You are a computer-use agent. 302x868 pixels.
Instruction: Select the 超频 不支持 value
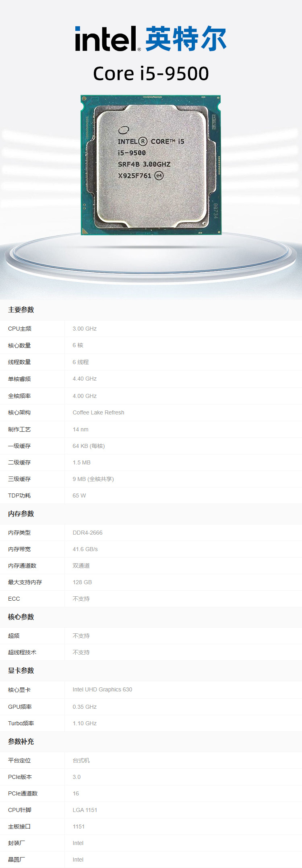[x=81, y=636]
